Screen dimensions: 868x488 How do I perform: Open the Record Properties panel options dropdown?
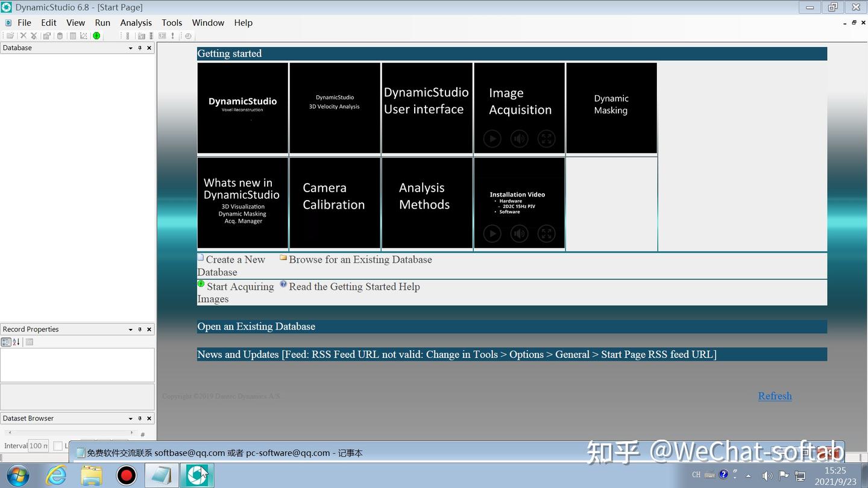(x=130, y=329)
